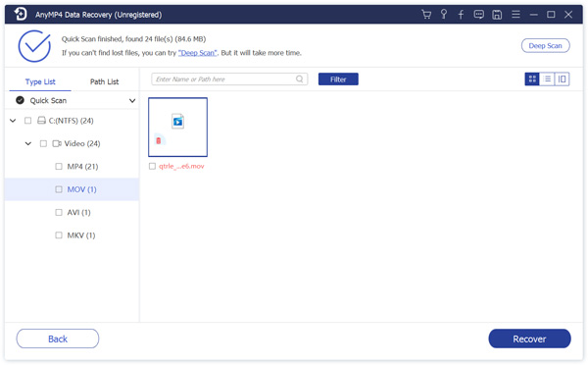Check the Video (24) checkbox
Image resolution: width=588 pixels, height=365 pixels.
[x=43, y=143]
